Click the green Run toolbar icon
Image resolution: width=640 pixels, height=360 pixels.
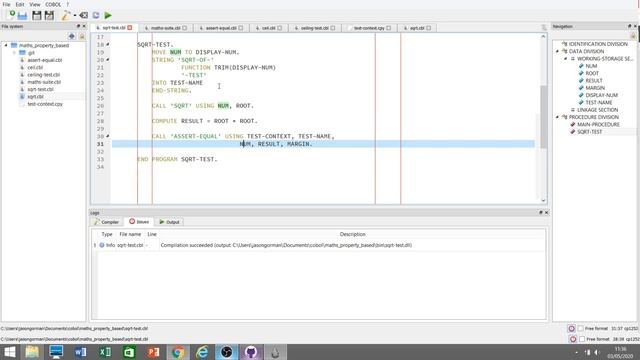108,16
